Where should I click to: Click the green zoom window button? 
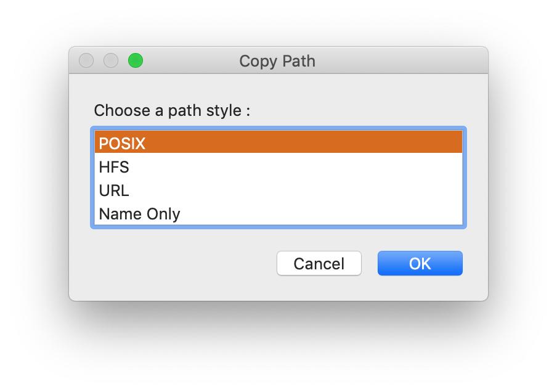pos(136,60)
